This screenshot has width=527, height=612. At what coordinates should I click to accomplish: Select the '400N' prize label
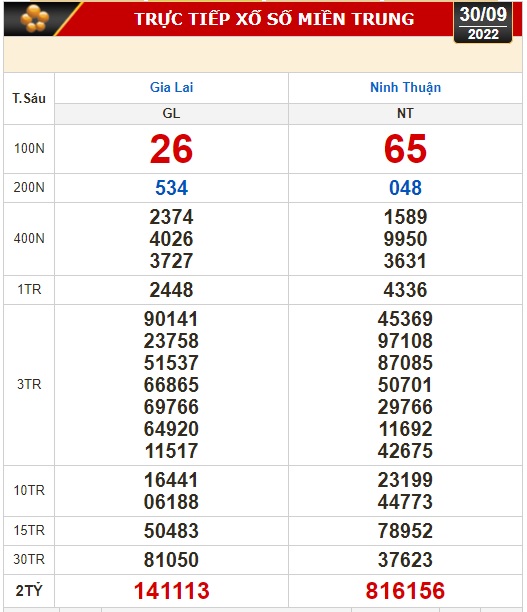(29, 238)
